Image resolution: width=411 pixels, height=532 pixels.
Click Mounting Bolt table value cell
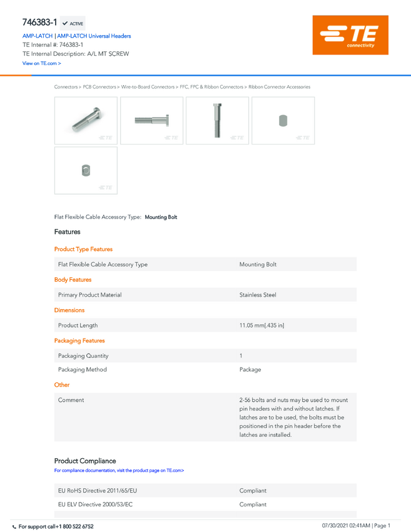point(258,264)
